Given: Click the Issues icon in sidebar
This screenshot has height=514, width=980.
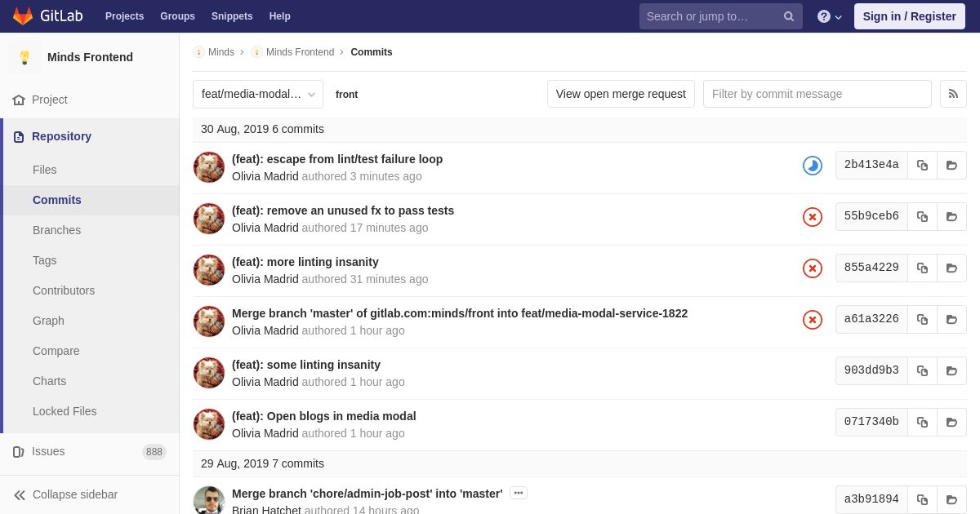Looking at the screenshot, I should pos(19,452).
